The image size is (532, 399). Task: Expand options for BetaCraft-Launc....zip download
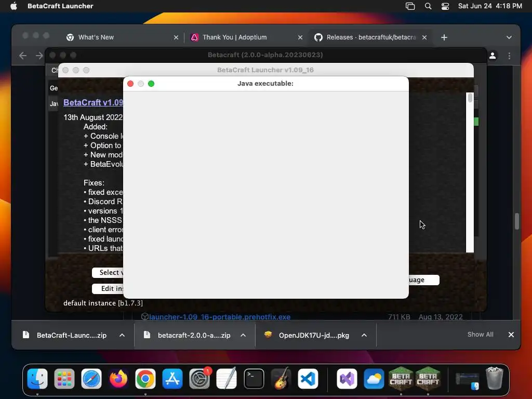122,335
